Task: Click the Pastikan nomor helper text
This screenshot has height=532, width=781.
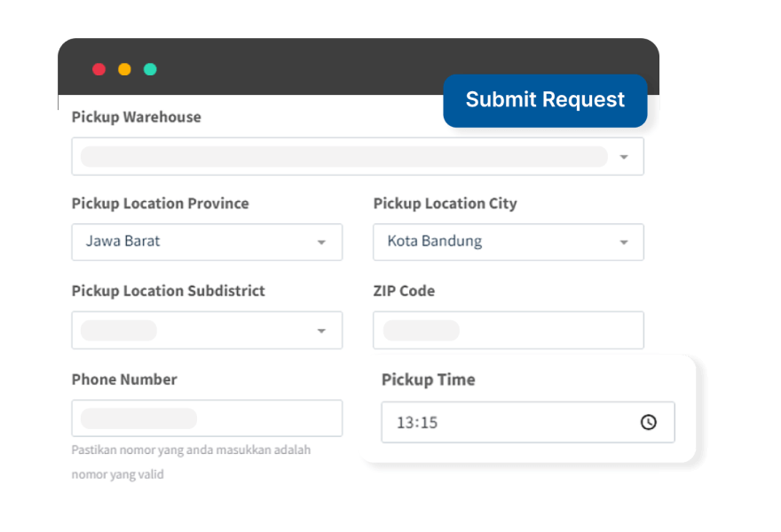Action: coord(191,462)
